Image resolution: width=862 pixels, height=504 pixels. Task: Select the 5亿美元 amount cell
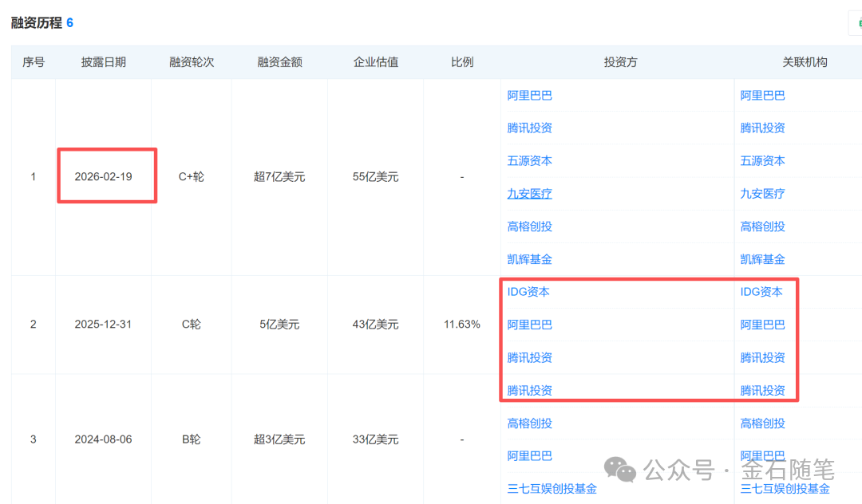point(279,325)
